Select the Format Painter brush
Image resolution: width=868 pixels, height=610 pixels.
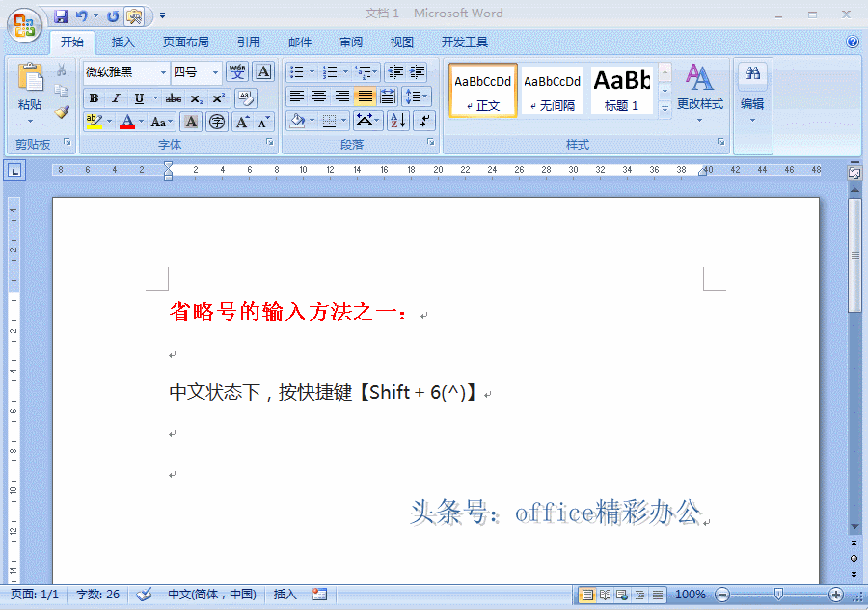[62, 112]
